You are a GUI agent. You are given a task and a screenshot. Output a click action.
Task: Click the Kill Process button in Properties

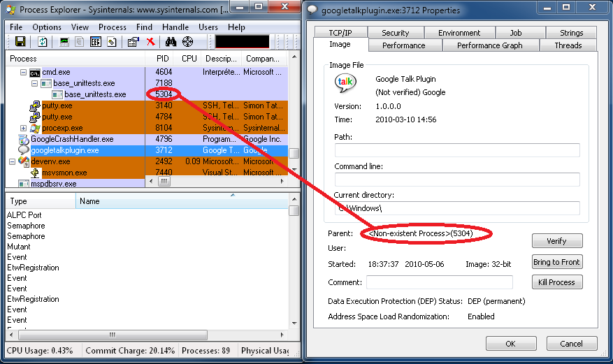[x=556, y=282]
